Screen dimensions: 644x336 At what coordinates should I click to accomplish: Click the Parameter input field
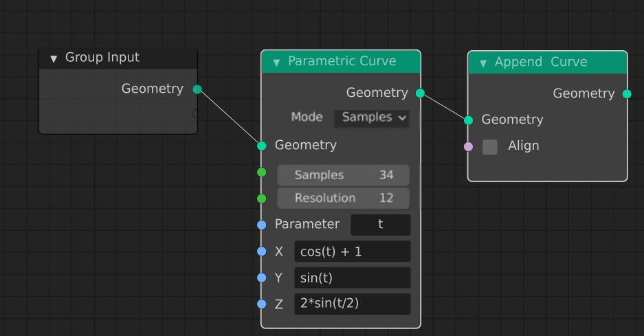(x=380, y=225)
